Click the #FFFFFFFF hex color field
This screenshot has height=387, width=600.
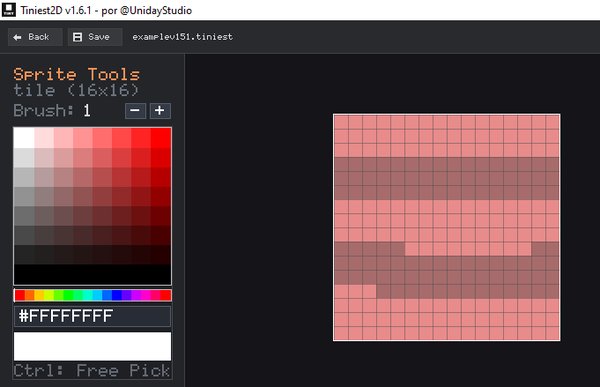pyautogui.click(x=92, y=316)
